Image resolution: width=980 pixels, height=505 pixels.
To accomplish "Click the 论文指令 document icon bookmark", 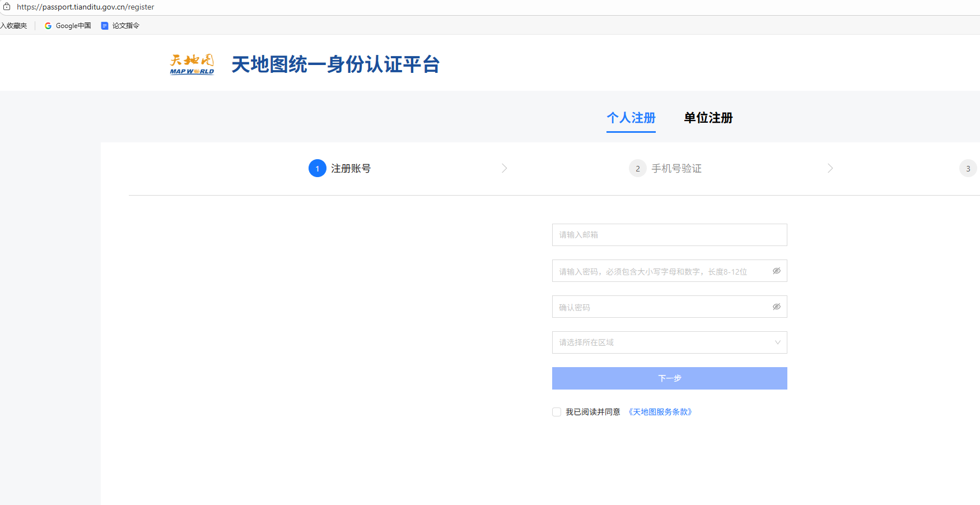I will [105, 26].
